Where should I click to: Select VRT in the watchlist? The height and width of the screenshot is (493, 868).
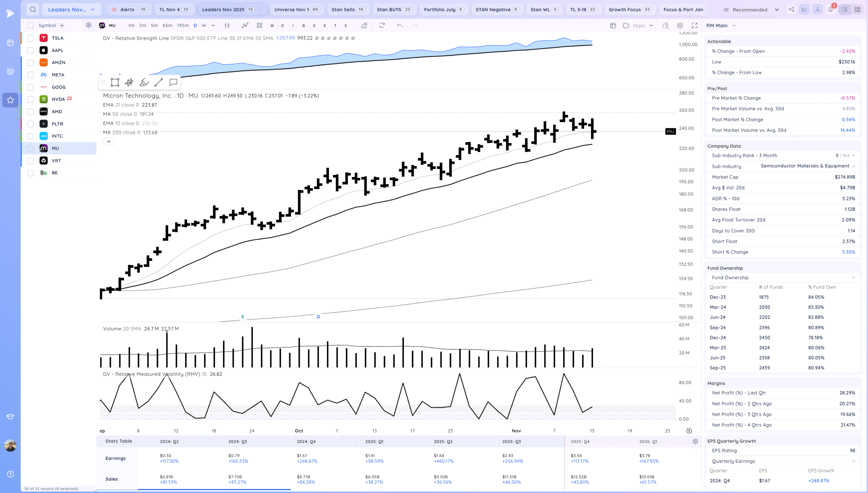pos(56,160)
